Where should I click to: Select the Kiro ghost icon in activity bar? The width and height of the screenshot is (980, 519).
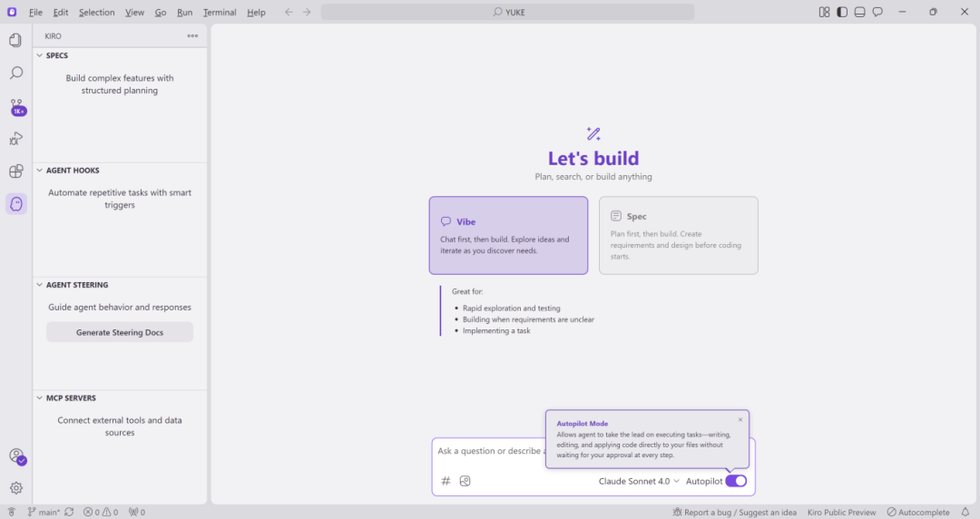point(16,204)
